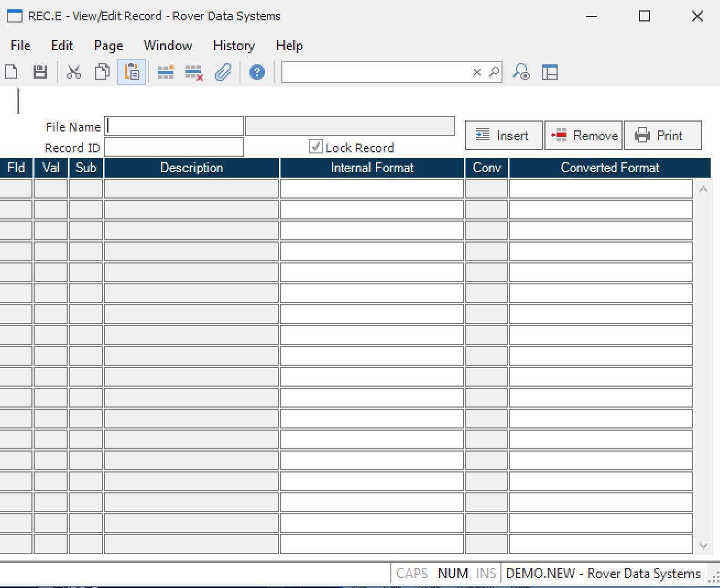Image resolution: width=720 pixels, height=588 pixels.
Task: Click the scroll down arrow of grid
Action: pos(703,546)
